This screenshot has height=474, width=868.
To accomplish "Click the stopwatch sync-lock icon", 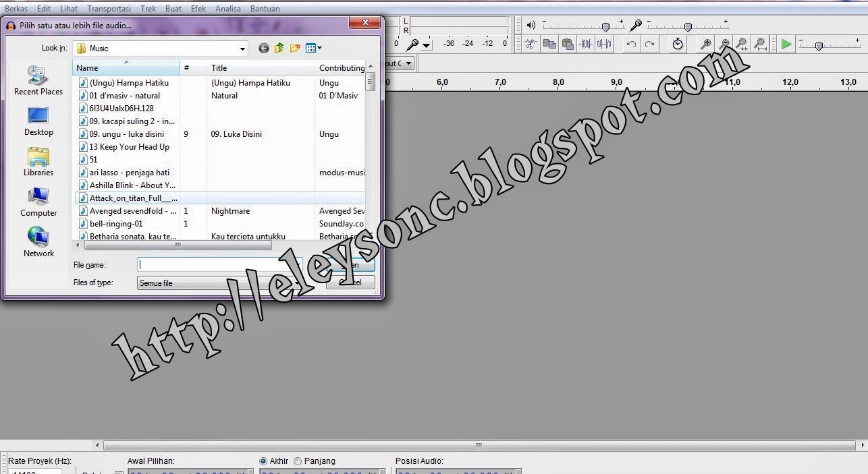I will click(678, 44).
